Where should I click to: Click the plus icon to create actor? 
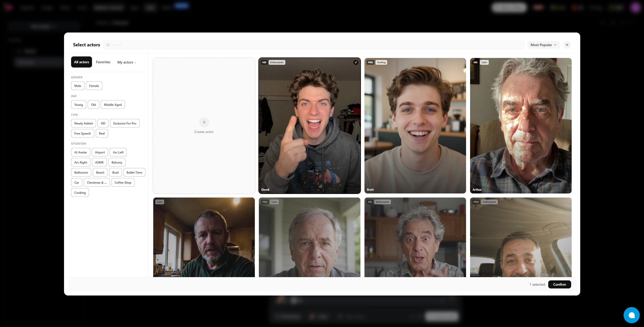[204, 122]
